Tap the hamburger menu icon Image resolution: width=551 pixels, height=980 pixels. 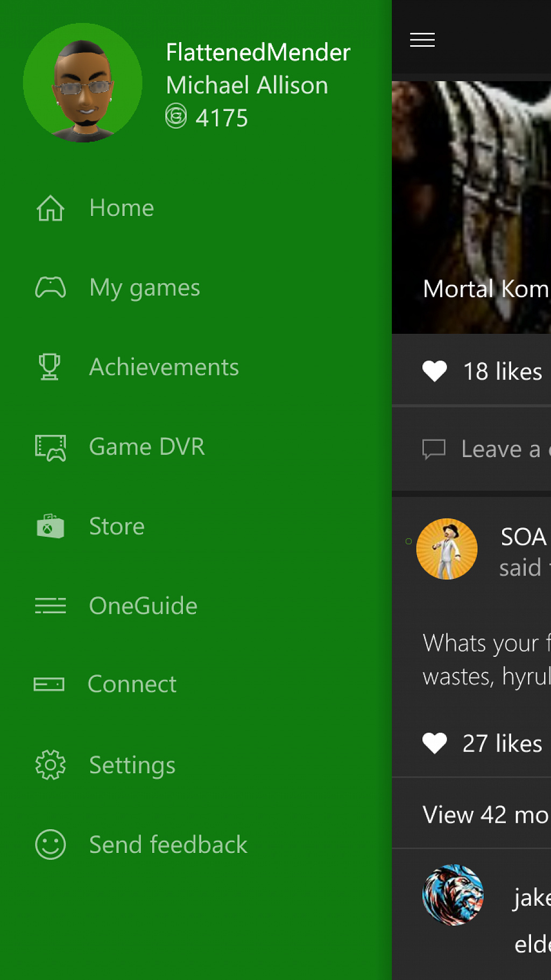point(422,40)
